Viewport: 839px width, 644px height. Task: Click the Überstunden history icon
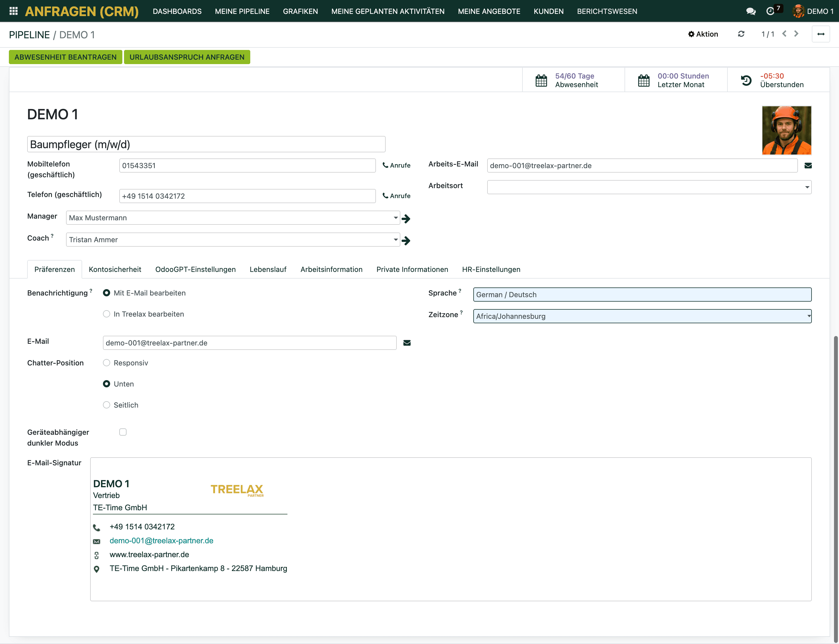(746, 80)
